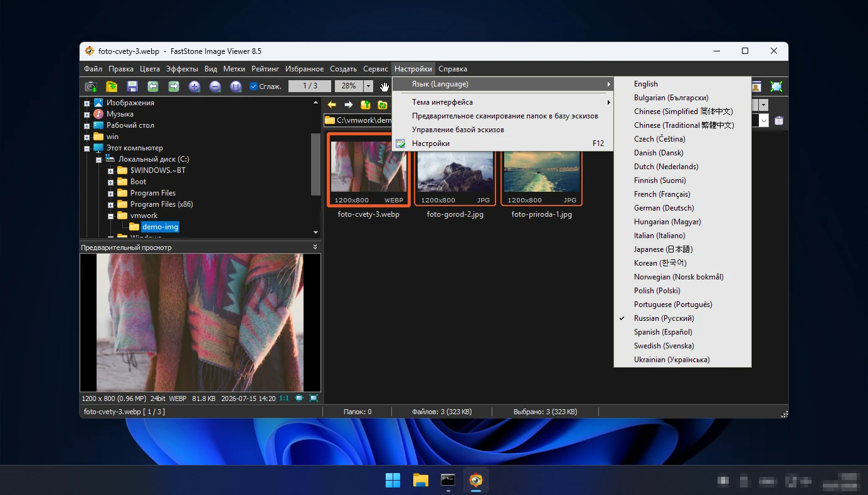This screenshot has width=868, height=495.
Task: Click the zoom out minus icon
Action: click(x=215, y=86)
